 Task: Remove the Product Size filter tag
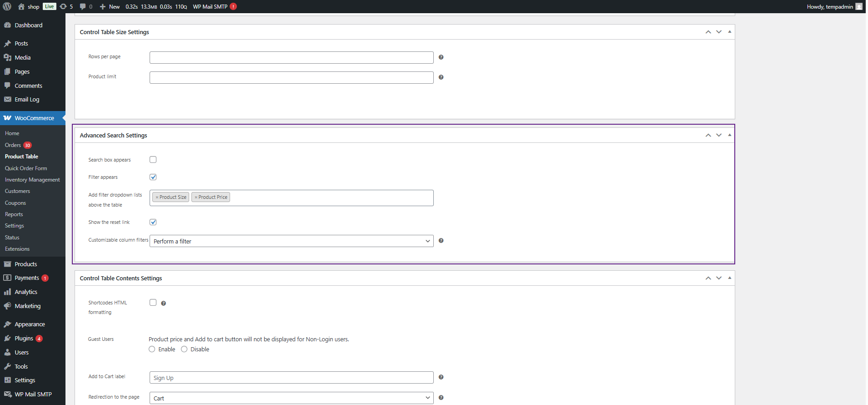point(157,197)
